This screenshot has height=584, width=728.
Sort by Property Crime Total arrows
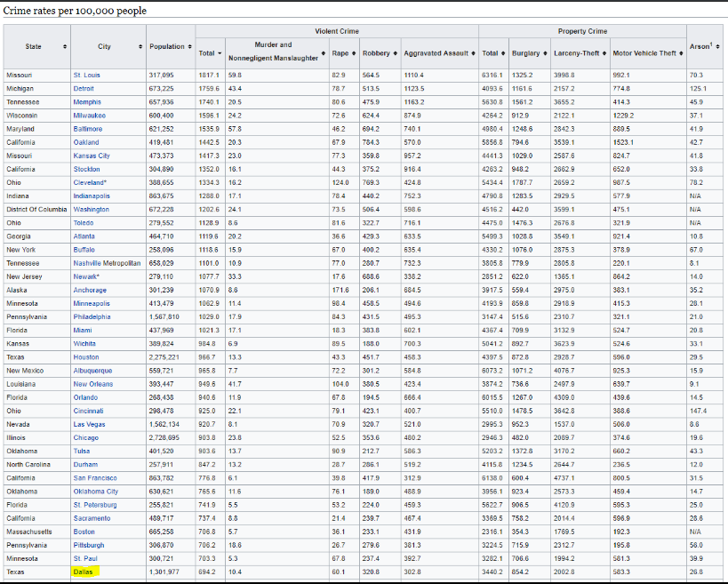click(503, 53)
